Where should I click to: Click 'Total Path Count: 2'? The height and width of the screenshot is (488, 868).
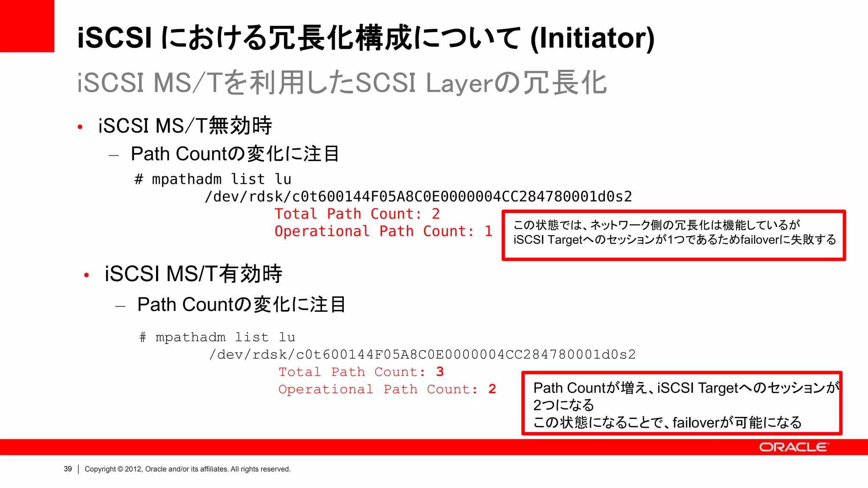[x=357, y=214]
